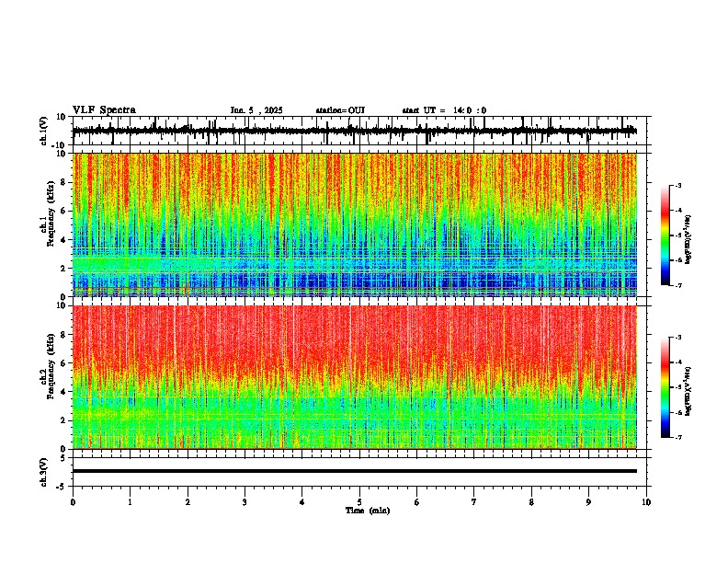
Task: Click time axis tick label "7"
Action: (x=474, y=502)
